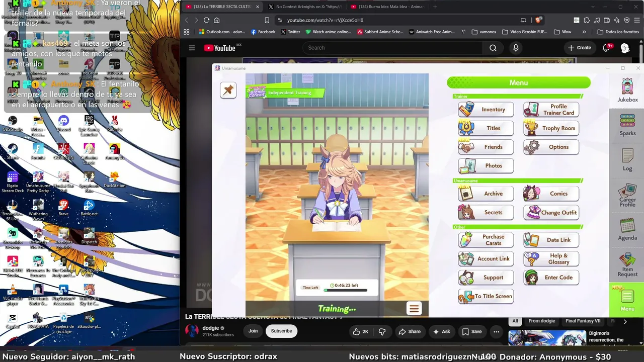This screenshot has width=644, height=362.
Task: Click the browser home button
Action: tap(217, 20)
